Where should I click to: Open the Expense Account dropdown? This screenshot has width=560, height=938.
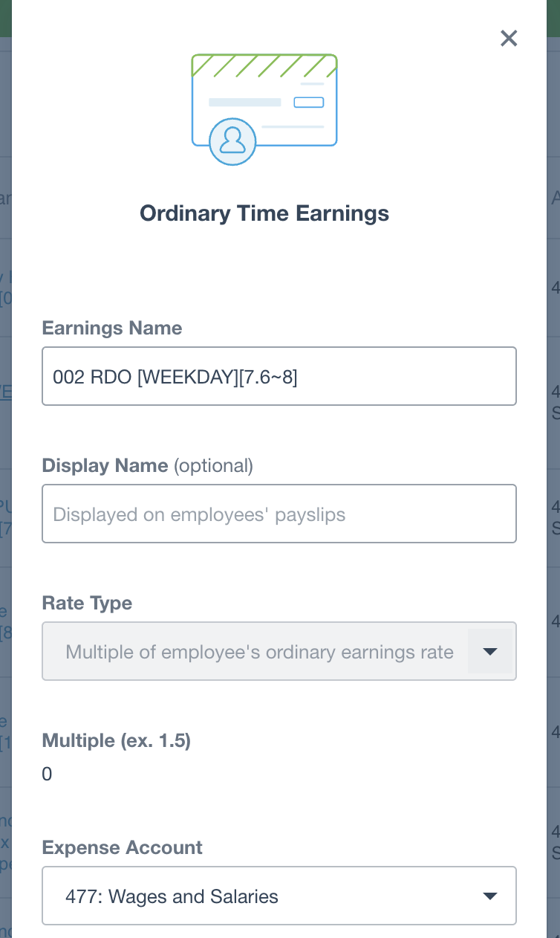tap(279, 896)
